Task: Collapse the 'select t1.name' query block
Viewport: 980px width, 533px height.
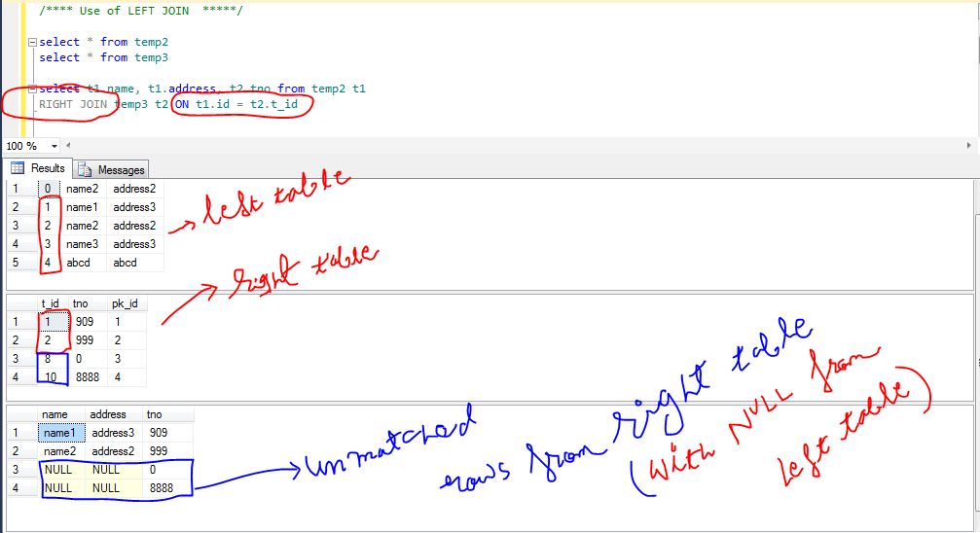Action: point(33,89)
